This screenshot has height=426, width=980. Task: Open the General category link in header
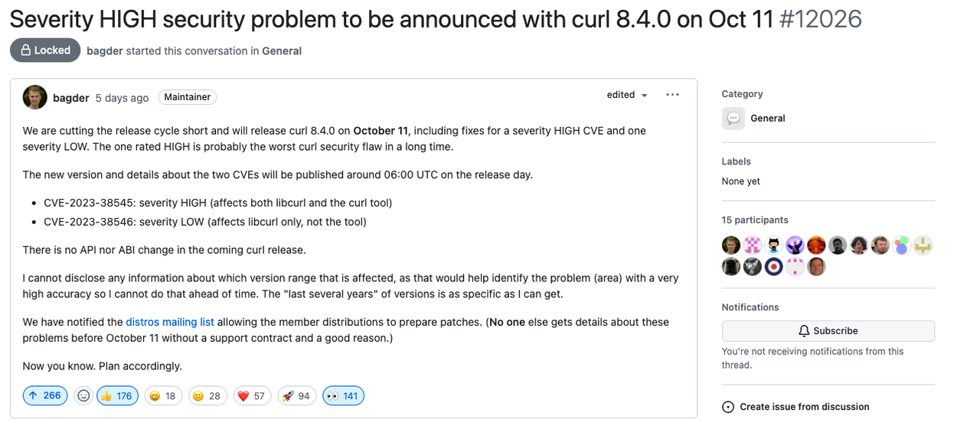tap(282, 51)
